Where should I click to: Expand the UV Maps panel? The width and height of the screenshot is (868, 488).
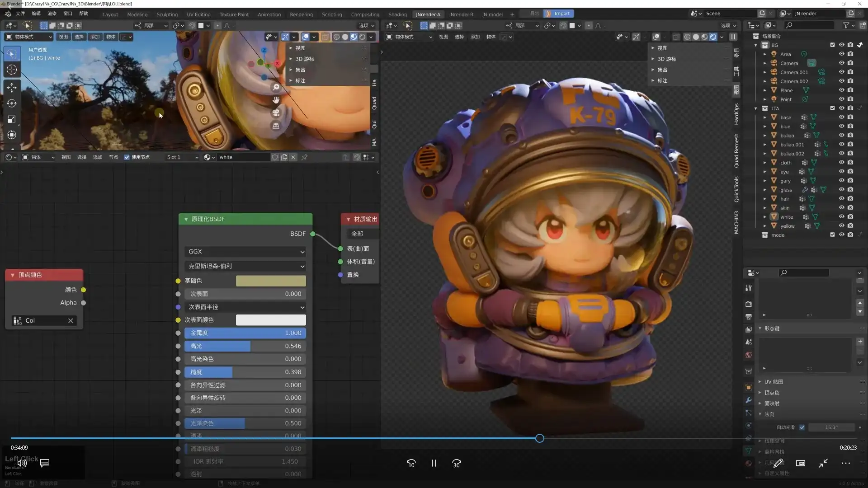pos(774,382)
